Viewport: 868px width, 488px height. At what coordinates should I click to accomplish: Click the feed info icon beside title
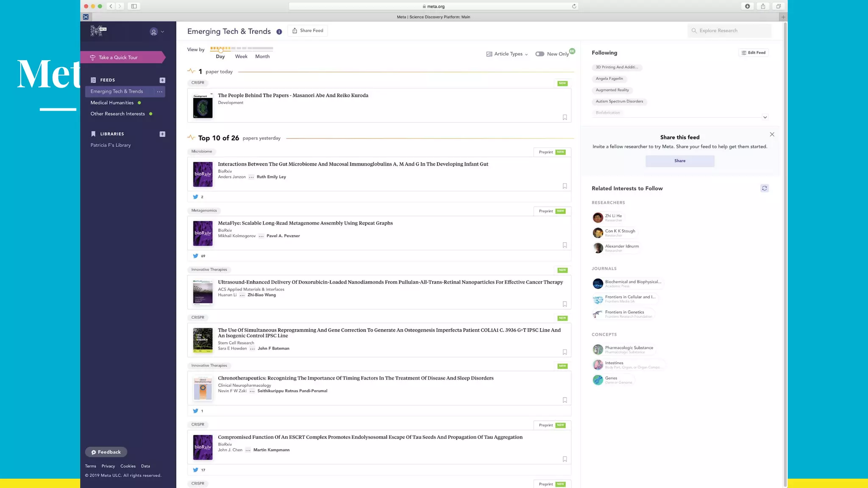point(279,32)
